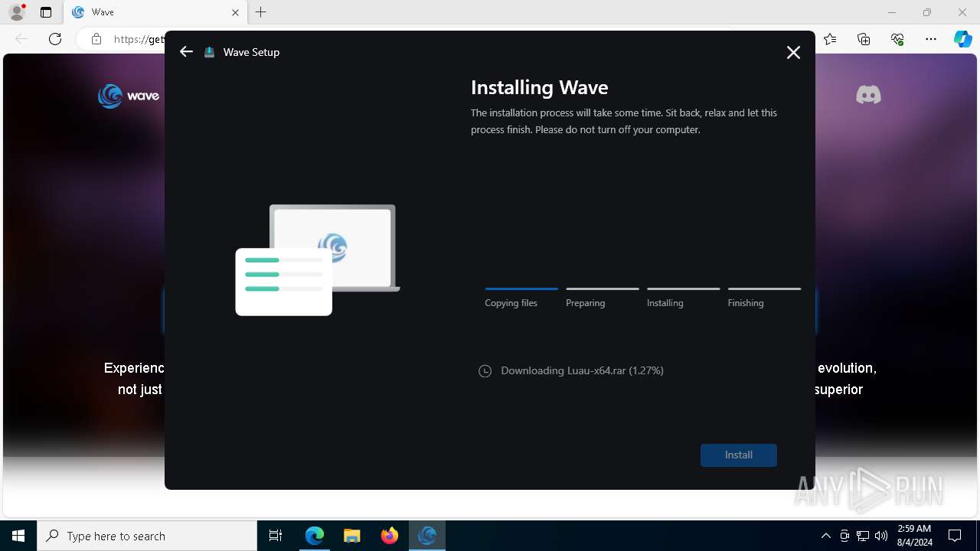Open the Windows Start menu
980x551 pixels.
click(x=18, y=536)
